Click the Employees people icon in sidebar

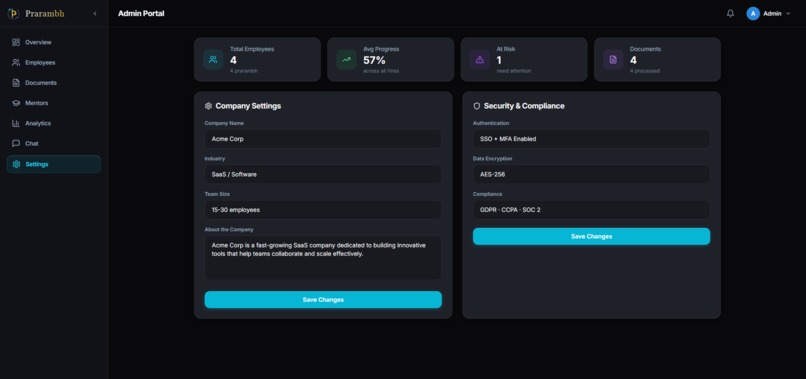(x=16, y=62)
